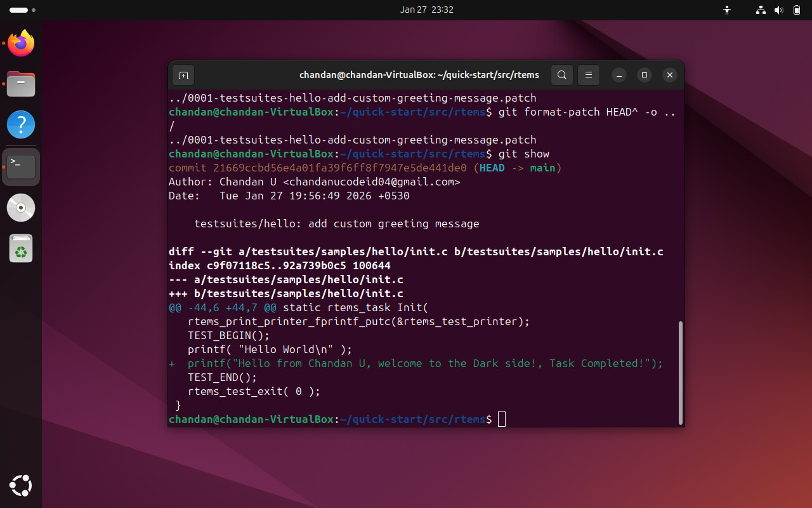This screenshot has width=812, height=508.
Task: Open the disc drive icon in dock
Action: 21,208
